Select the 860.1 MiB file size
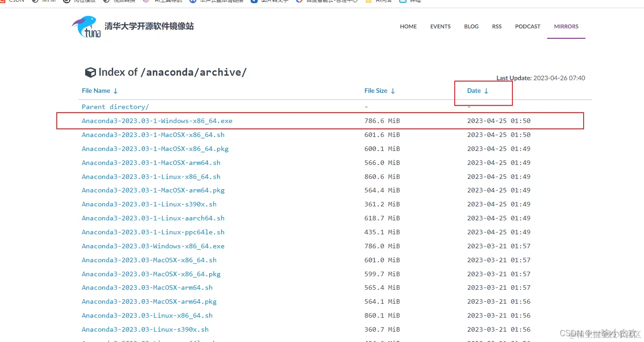 click(382, 315)
